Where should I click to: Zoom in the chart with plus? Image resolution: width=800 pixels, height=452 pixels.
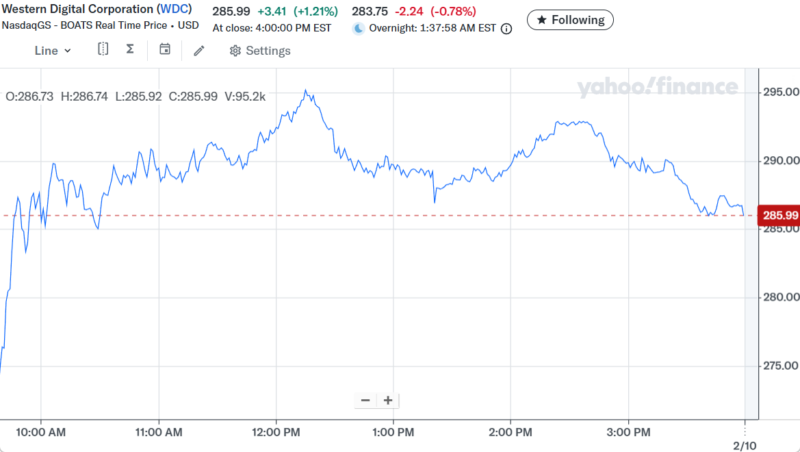(388, 400)
